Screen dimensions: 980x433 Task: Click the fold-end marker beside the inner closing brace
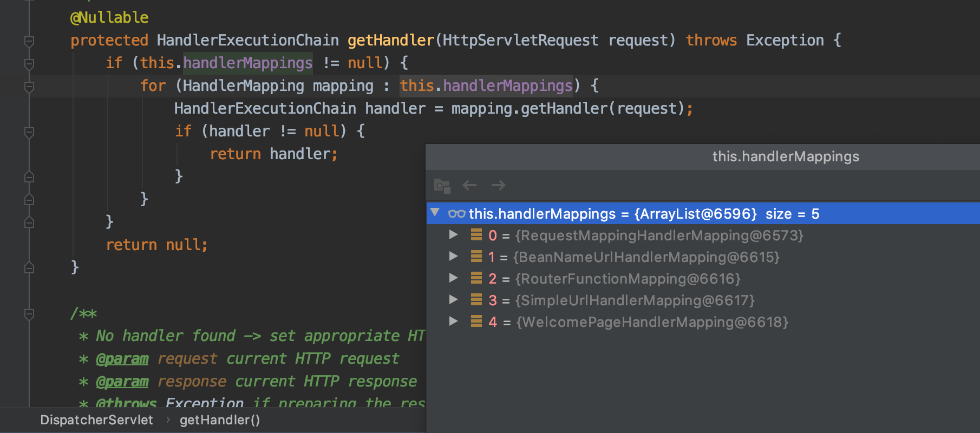[x=29, y=176]
